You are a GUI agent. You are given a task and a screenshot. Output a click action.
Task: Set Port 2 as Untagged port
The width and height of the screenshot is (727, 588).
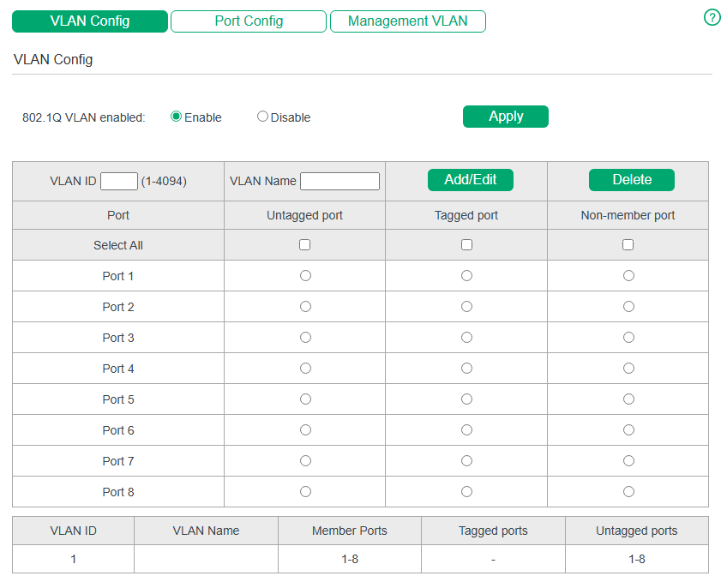point(305,307)
